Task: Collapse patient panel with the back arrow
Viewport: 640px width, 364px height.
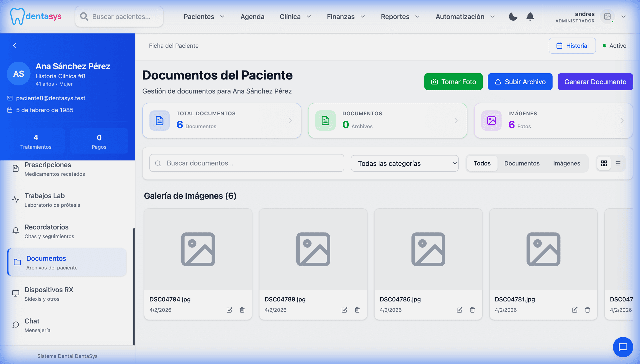Action: 15,46
